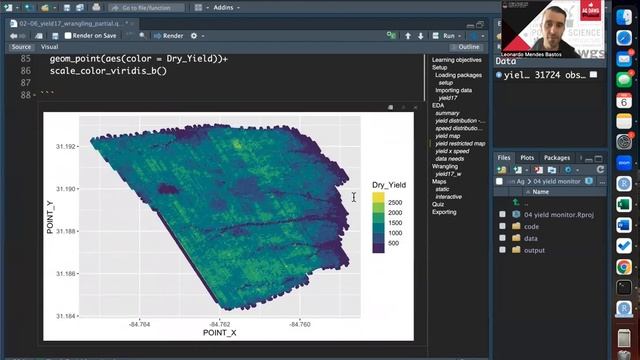Image resolution: width=640 pixels, height=360 pixels.
Task: Go to the previous chunk with the up arrow
Action: point(408,36)
